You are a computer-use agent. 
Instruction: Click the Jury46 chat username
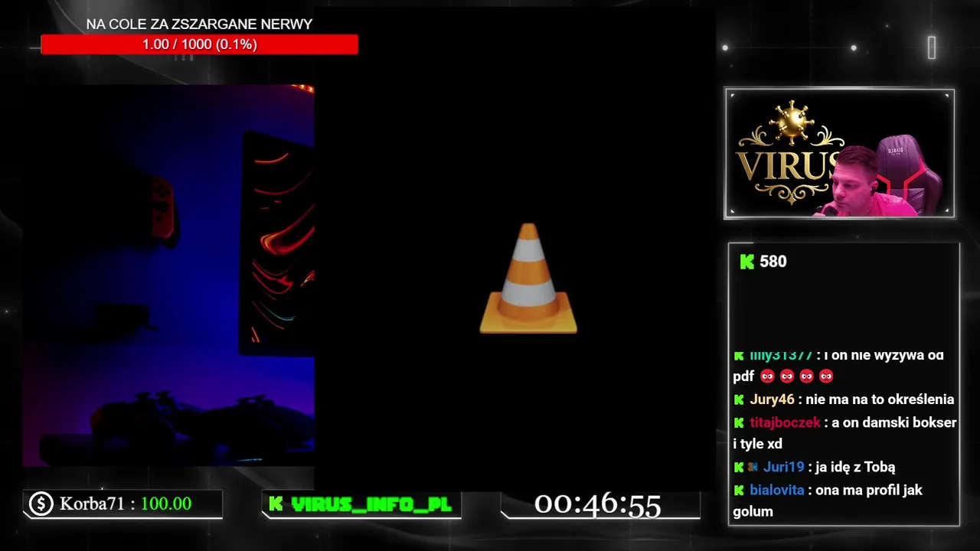(772, 399)
